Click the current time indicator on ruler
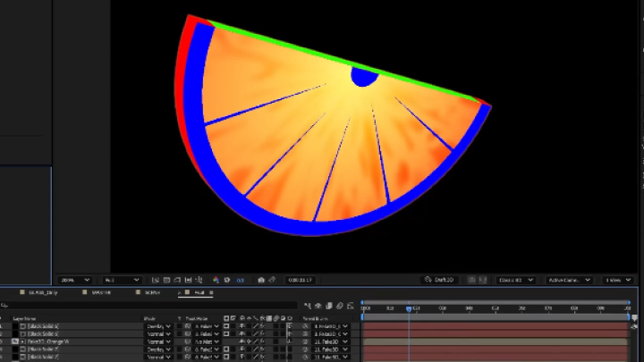The width and height of the screenshot is (644, 362). pyautogui.click(x=409, y=309)
